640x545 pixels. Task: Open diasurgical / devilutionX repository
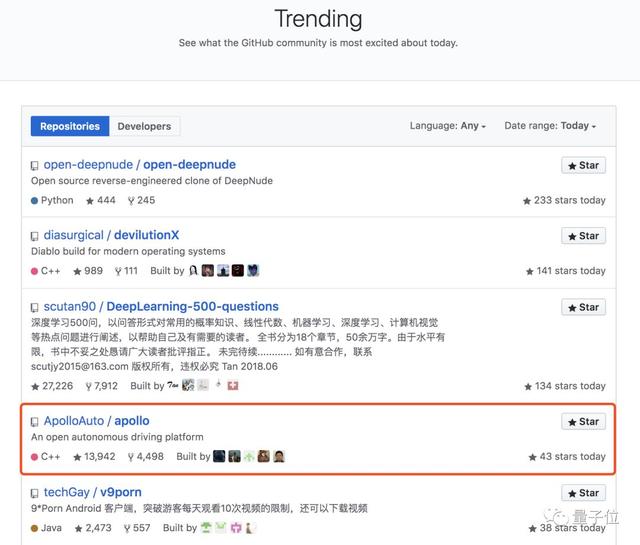(x=111, y=235)
